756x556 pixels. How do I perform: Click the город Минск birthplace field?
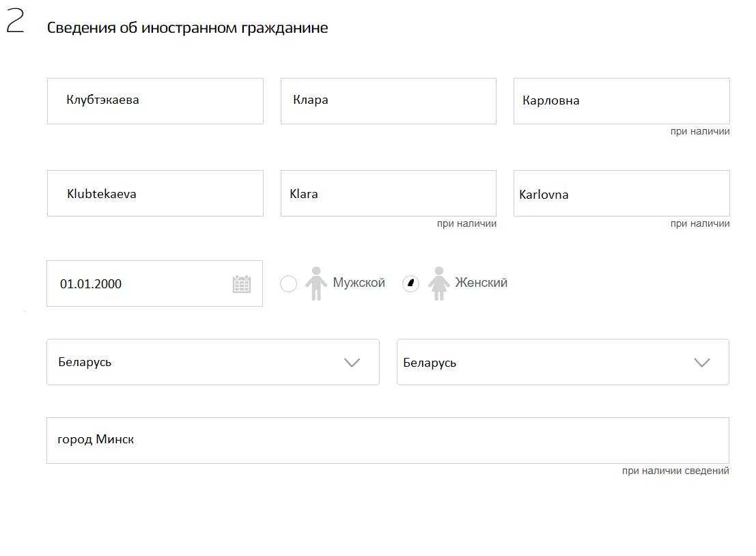pos(387,441)
